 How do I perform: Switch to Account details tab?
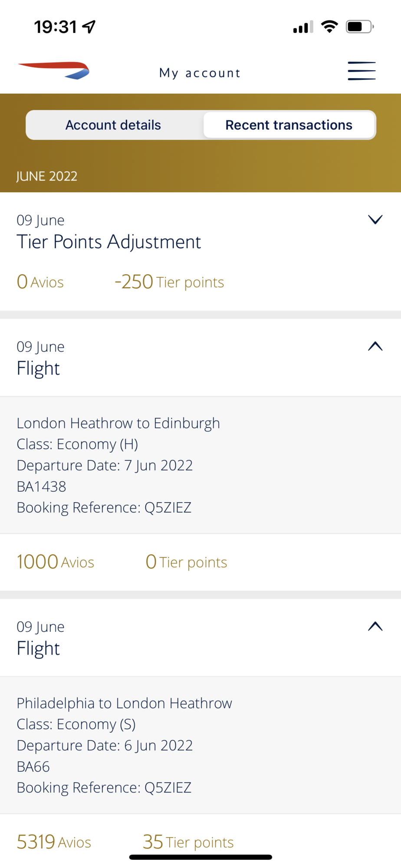coord(113,125)
